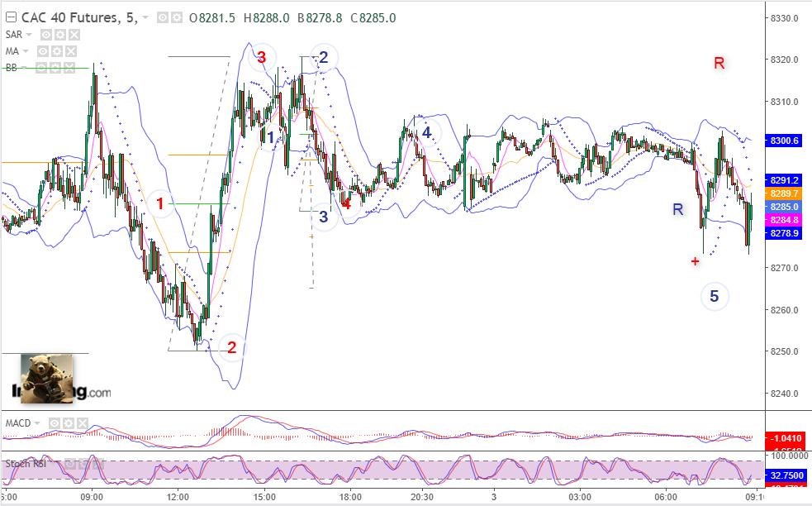Select the blue 8300.6 price label
This screenshot has height=506, width=812.
784,141
